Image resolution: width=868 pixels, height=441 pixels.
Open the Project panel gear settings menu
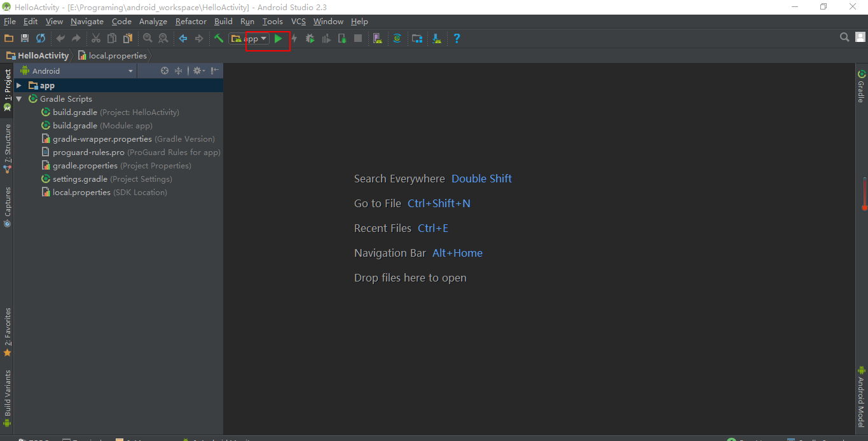point(198,71)
